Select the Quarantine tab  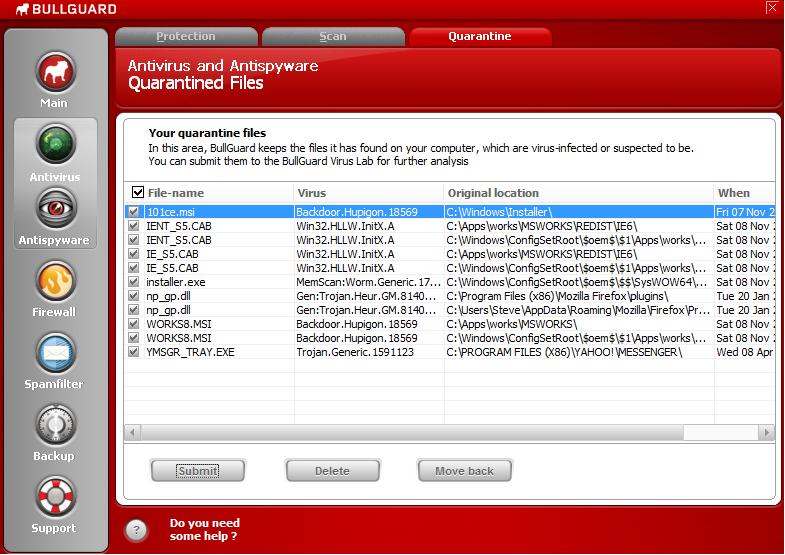tap(480, 37)
